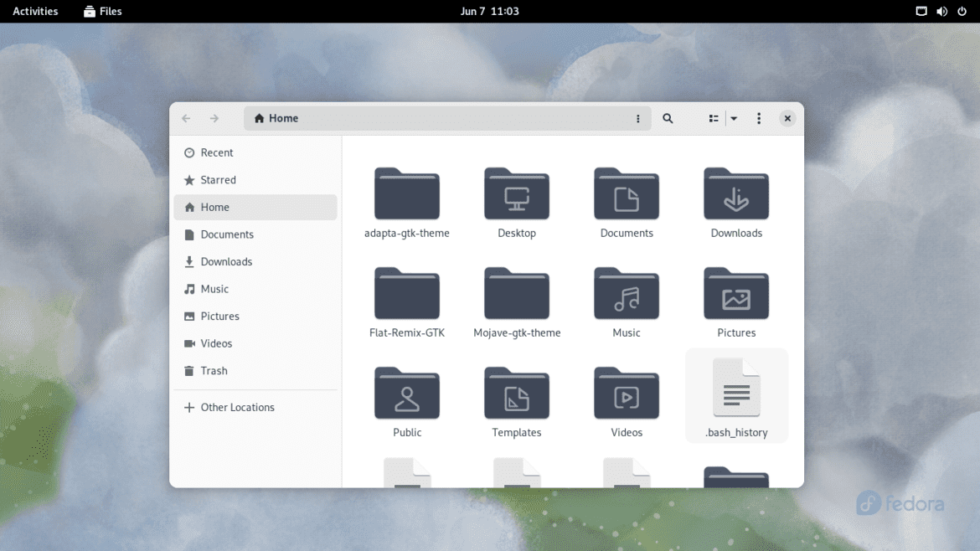Navigate back using the back arrow
This screenshot has width=980, height=551.
[186, 118]
